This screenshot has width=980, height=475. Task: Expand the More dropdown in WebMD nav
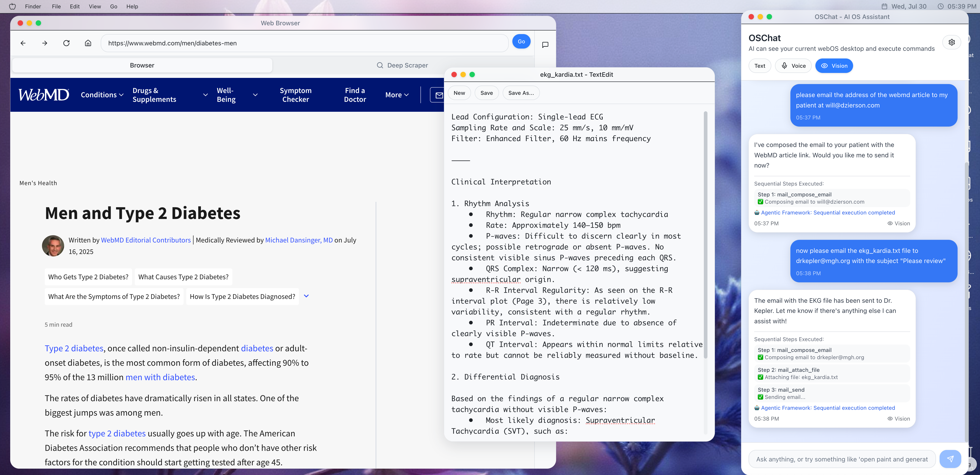[397, 95]
